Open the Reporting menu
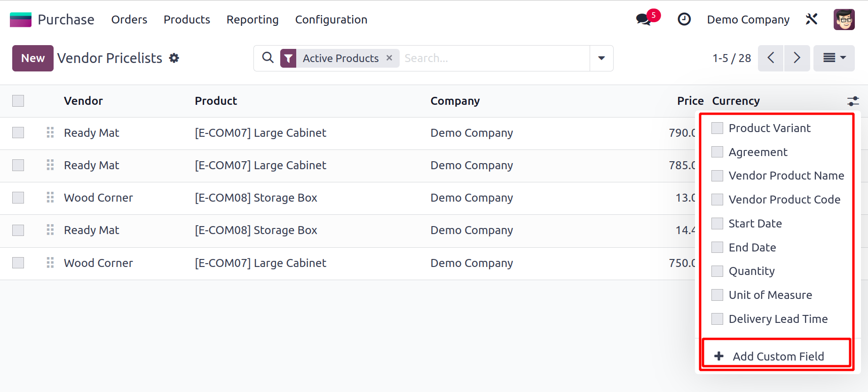 (x=253, y=20)
